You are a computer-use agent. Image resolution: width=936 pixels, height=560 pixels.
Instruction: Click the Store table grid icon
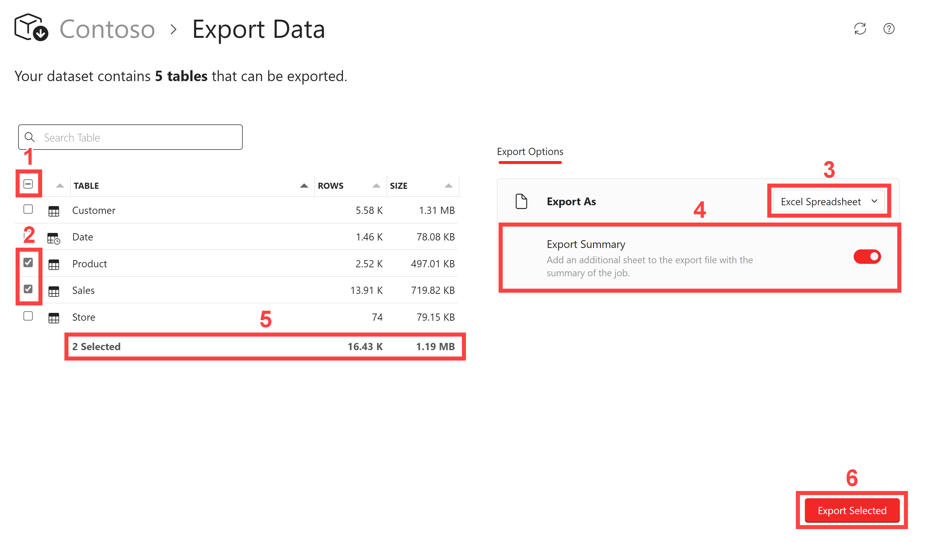coord(54,318)
